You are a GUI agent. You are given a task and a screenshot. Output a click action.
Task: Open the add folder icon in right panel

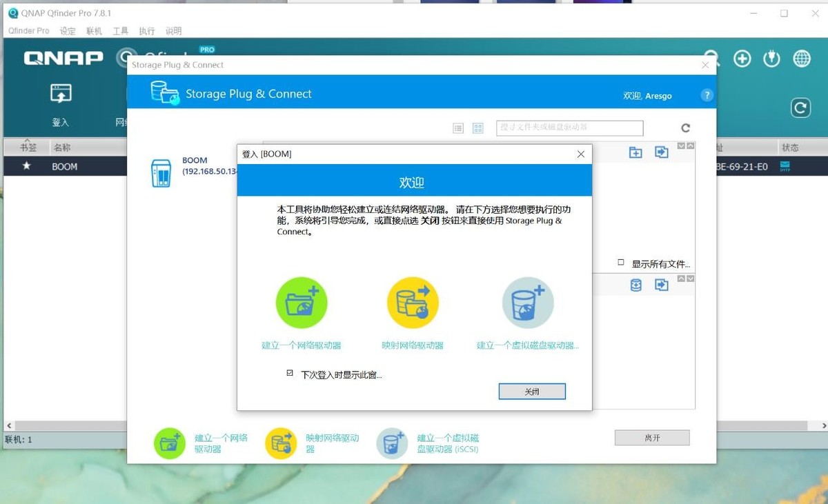click(635, 152)
